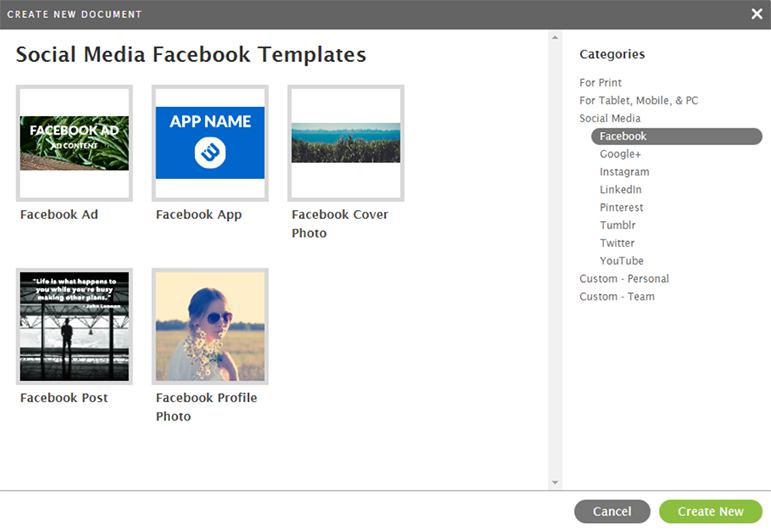Click the scrollbar up arrow
This screenshot has width=771, height=530.
click(555, 37)
